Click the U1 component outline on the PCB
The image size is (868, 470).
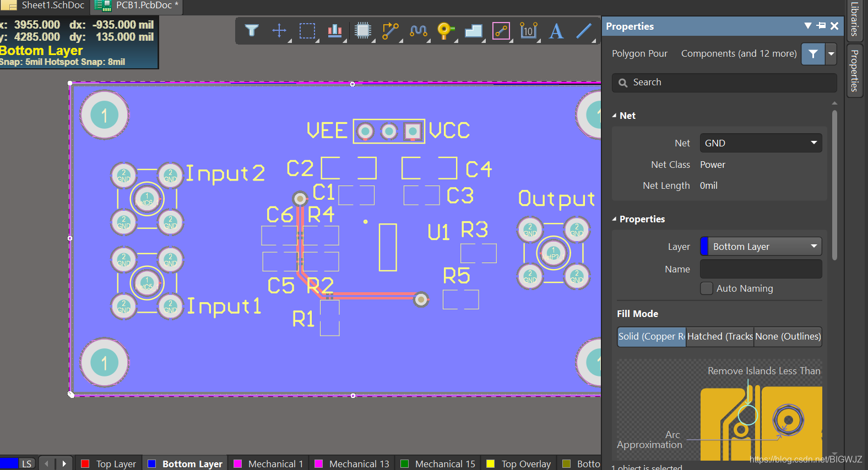point(388,247)
